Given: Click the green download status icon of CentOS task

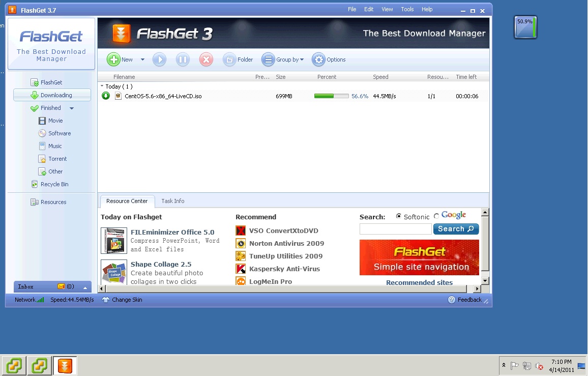Looking at the screenshot, I should pos(106,96).
